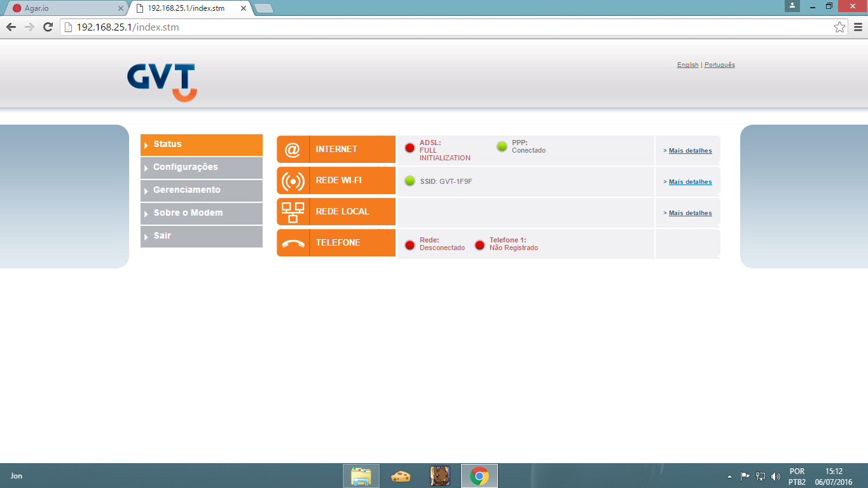This screenshot has height=488, width=868.
Task: Click the SSID GVT-1F9F text
Action: pyautogui.click(x=446, y=181)
